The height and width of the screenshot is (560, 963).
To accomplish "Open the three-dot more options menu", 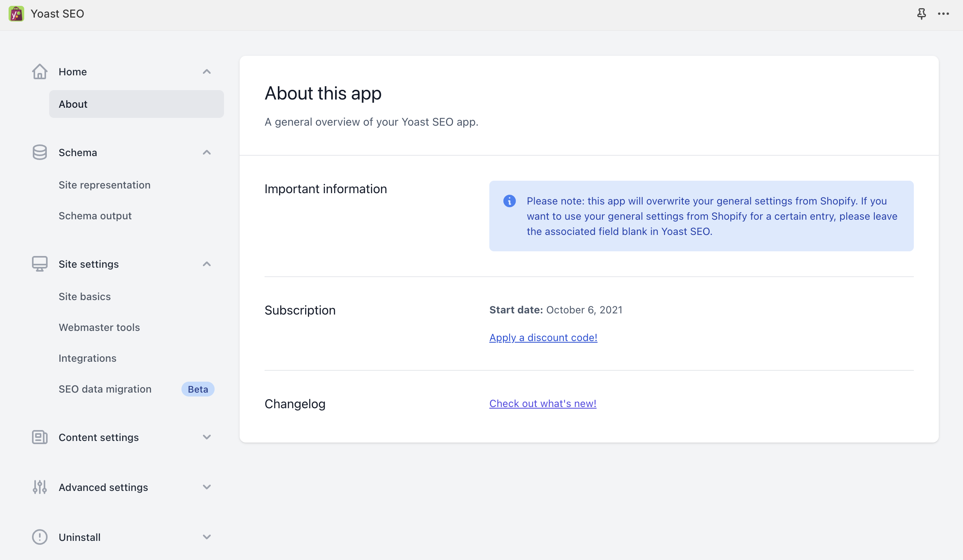I will 943,14.
